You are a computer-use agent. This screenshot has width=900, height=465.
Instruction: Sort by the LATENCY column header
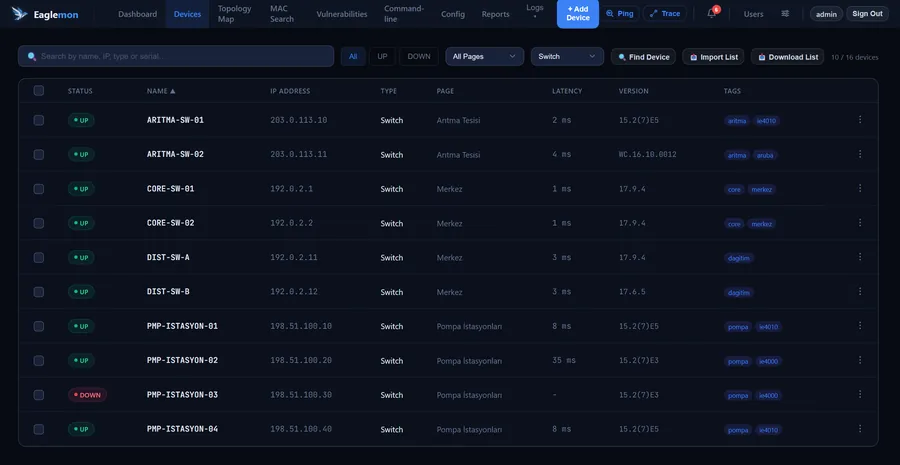pos(567,91)
